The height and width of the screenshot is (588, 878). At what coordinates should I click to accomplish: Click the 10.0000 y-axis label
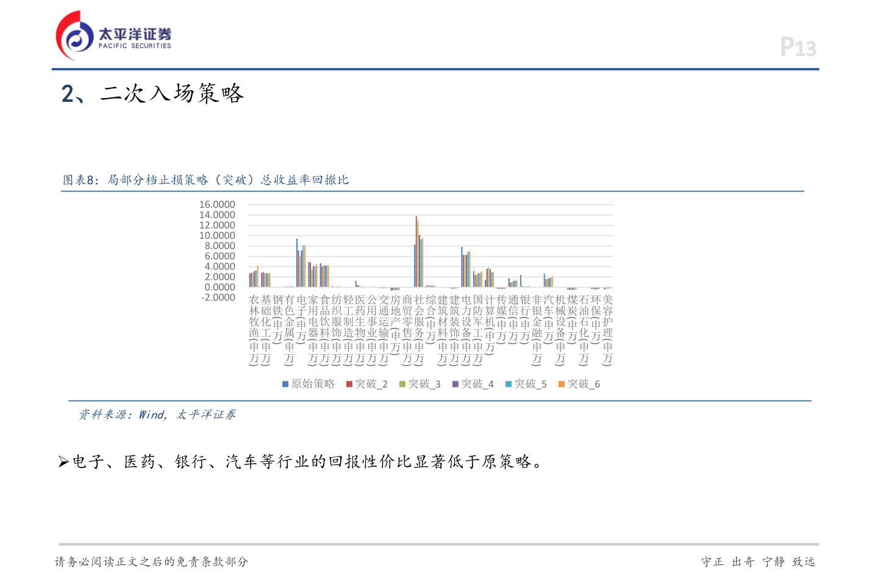tap(217, 236)
